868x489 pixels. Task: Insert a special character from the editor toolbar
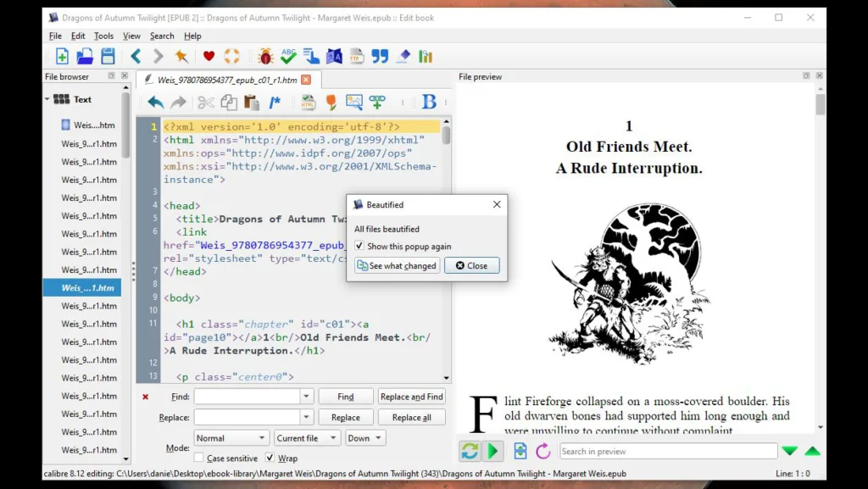pyautogui.click(x=331, y=102)
